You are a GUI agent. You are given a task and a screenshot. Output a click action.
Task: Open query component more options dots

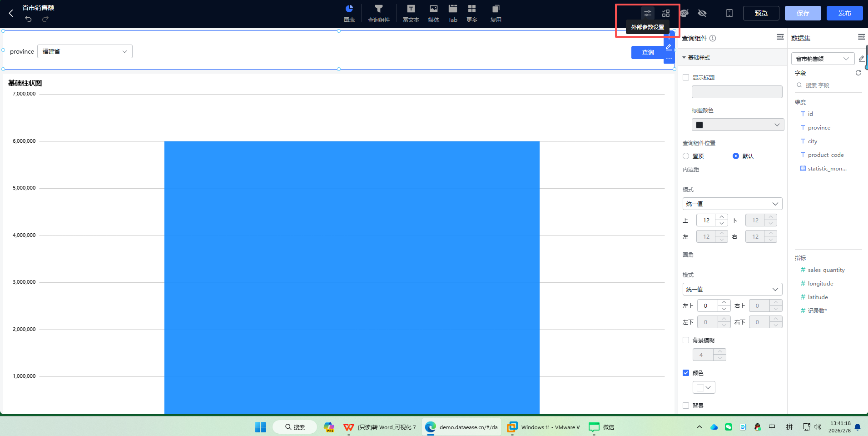pos(669,58)
